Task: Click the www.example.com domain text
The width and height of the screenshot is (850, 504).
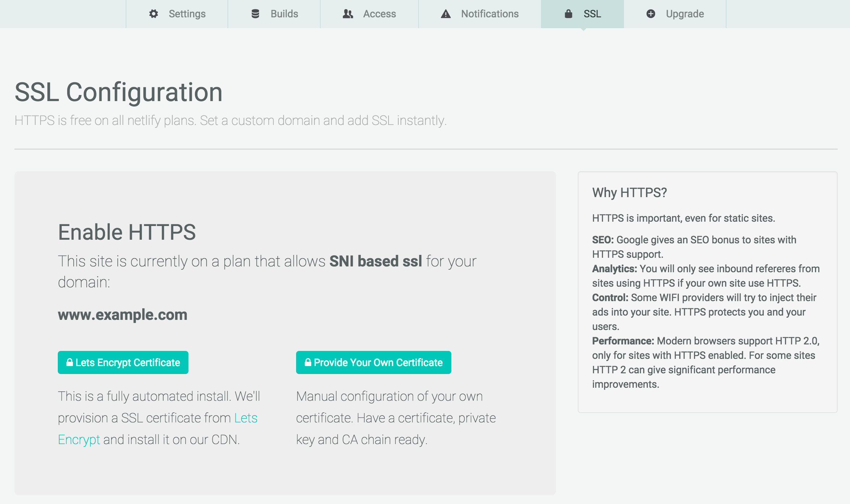Action: pos(122,314)
